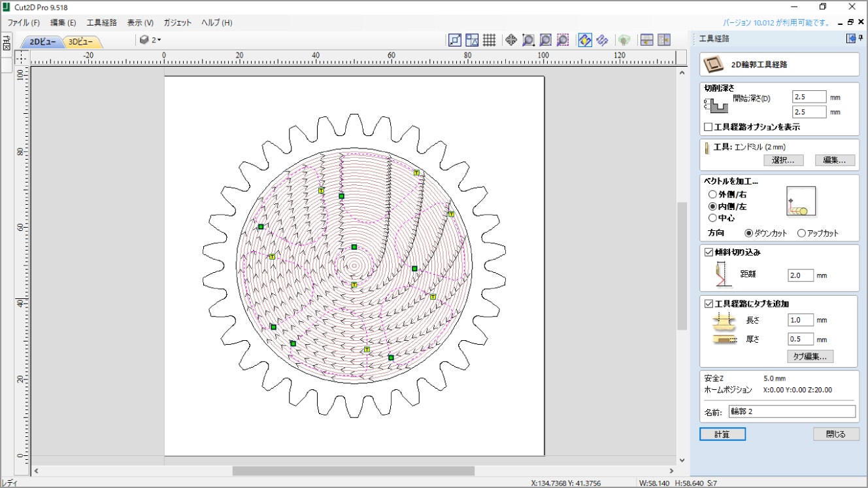Click the タブ編集... button

810,357
